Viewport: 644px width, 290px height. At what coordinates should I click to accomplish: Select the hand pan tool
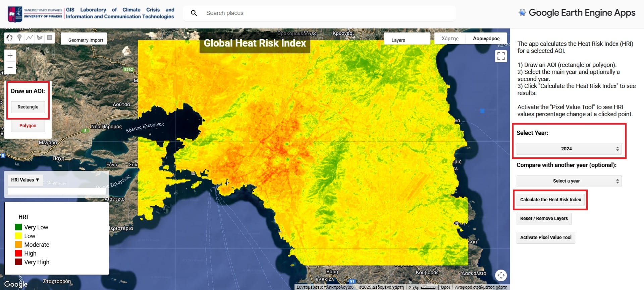pyautogui.click(x=9, y=38)
